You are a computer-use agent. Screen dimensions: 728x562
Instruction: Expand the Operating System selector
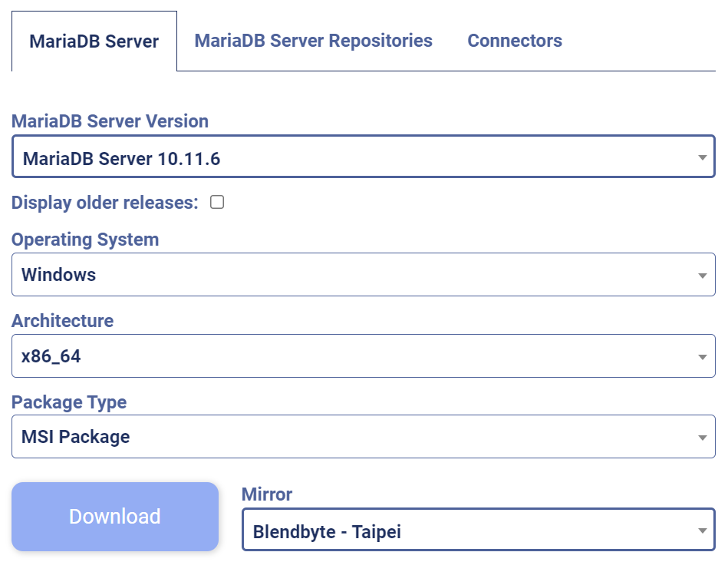[x=362, y=274]
